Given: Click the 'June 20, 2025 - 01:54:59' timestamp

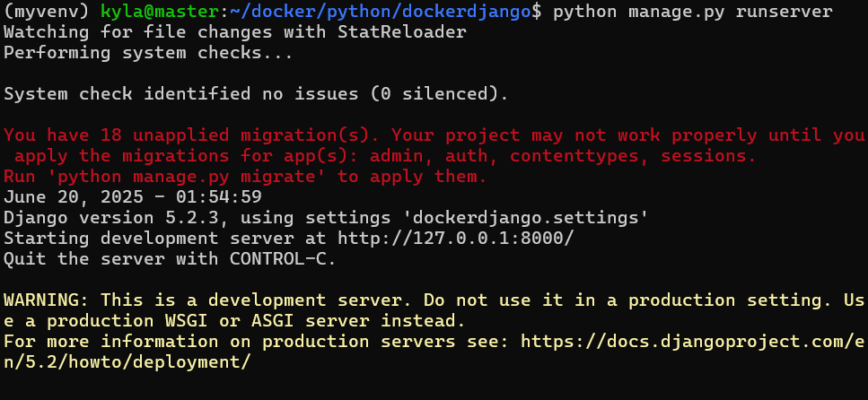Looking at the screenshot, I should tap(132, 197).
